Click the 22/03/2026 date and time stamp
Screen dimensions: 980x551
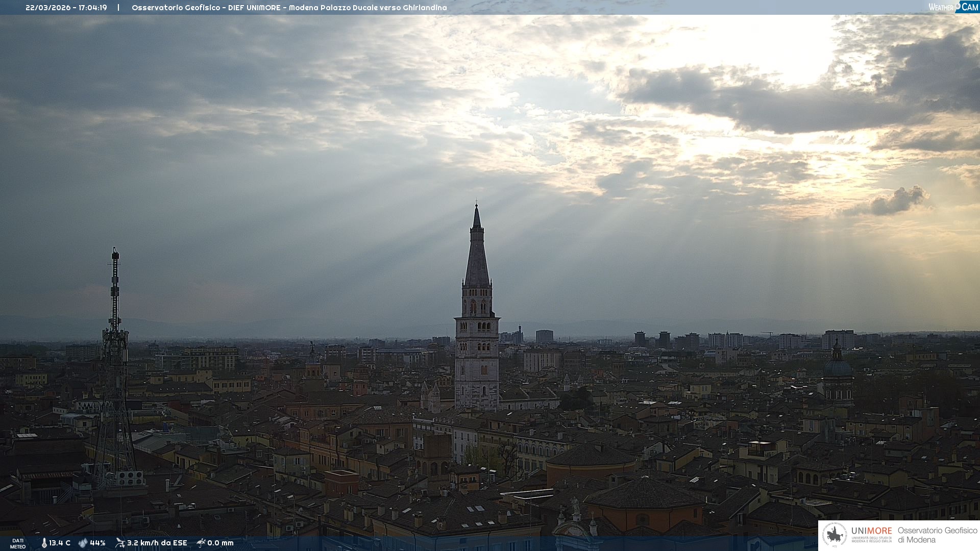[x=66, y=8]
